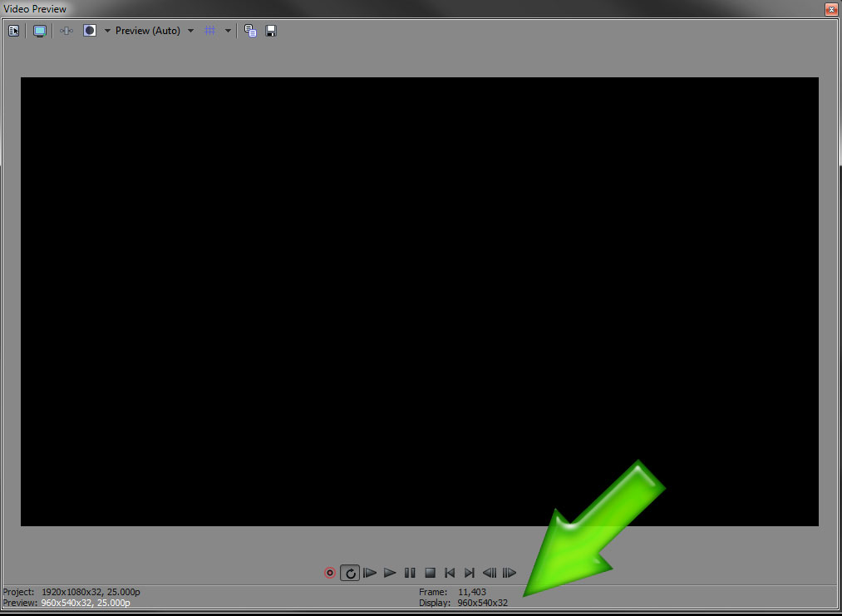Jump to the start of the project
The width and height of the screenshot is (842, 616).
pyautogui.click(x=450, y=573)
